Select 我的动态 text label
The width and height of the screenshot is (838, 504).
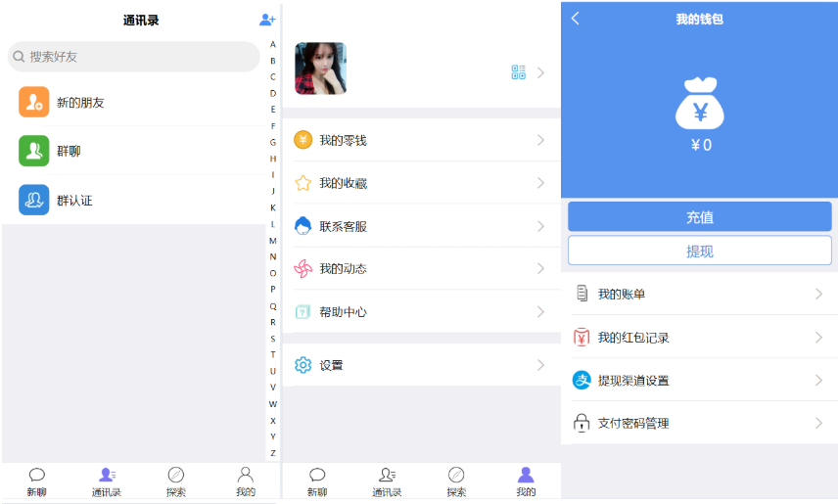343,269
